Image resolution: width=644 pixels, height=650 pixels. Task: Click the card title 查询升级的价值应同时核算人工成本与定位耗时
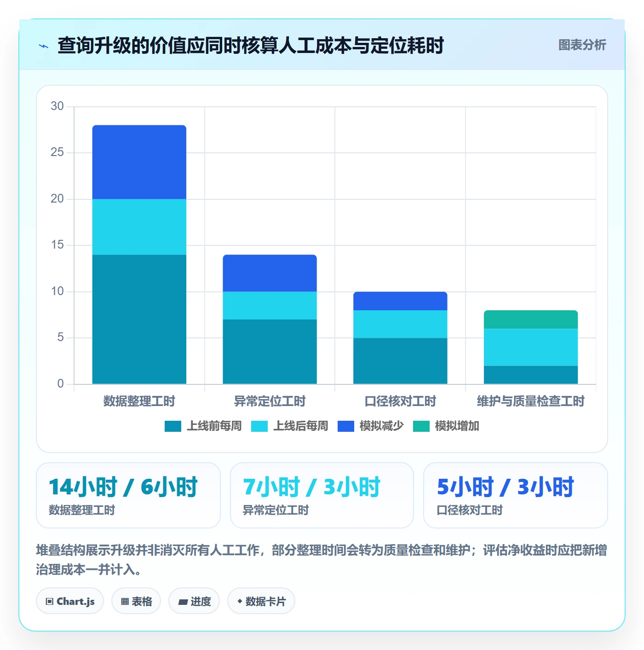pos(251,46)
